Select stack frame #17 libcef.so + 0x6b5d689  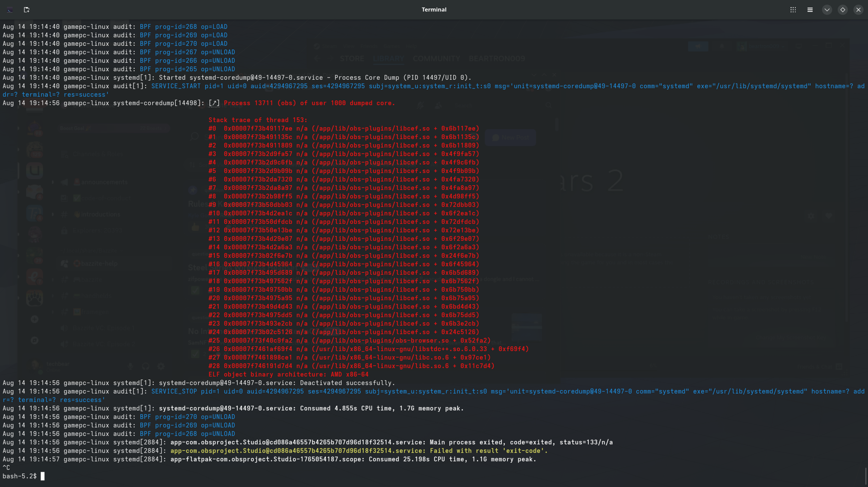point(344,273)
